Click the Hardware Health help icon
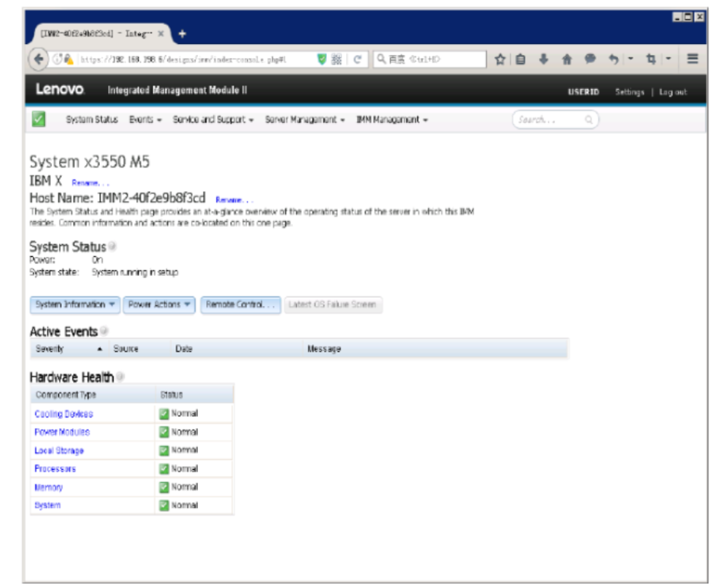728x587 pixels. click(121, 377)
